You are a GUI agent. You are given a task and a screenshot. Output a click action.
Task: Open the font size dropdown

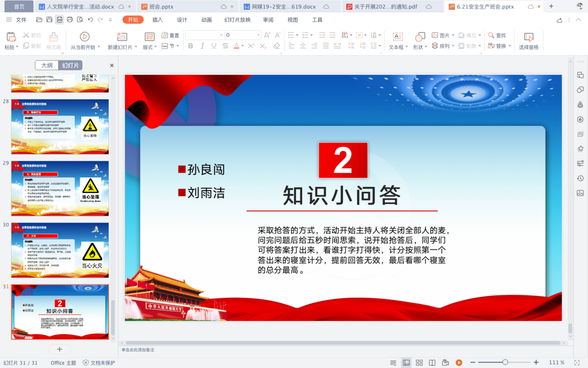point(258,35)
